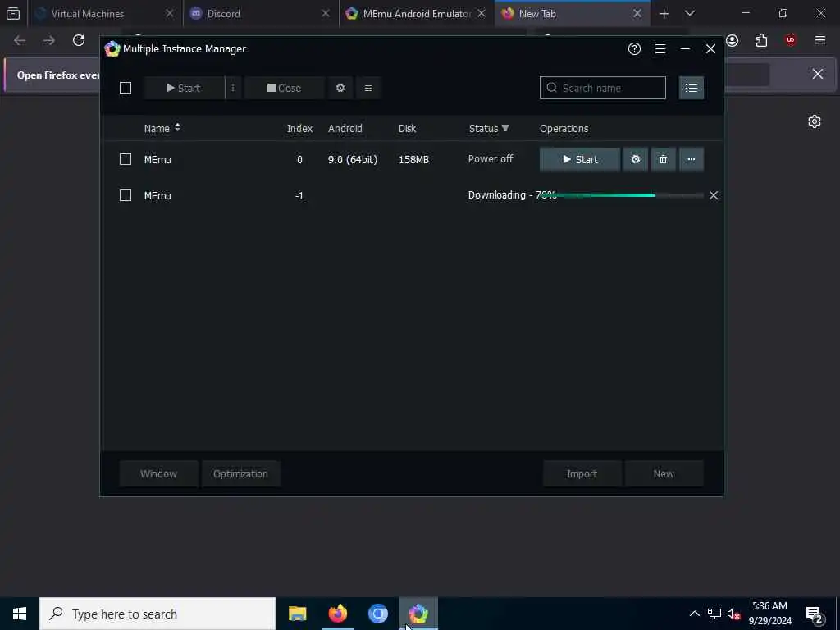Open a new Firefox tab
This screenshot has width=840, height=630.
(664, 13)
